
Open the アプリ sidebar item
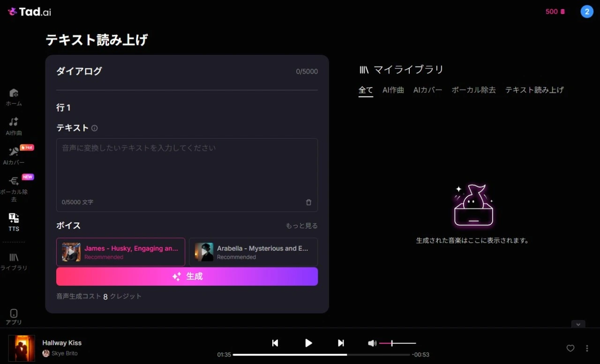coord(14,317)
